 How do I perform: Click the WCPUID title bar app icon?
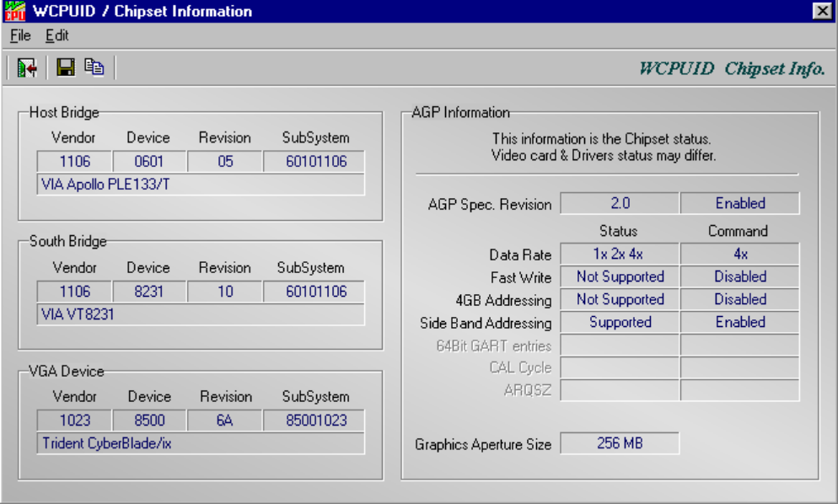pos(14,11)
